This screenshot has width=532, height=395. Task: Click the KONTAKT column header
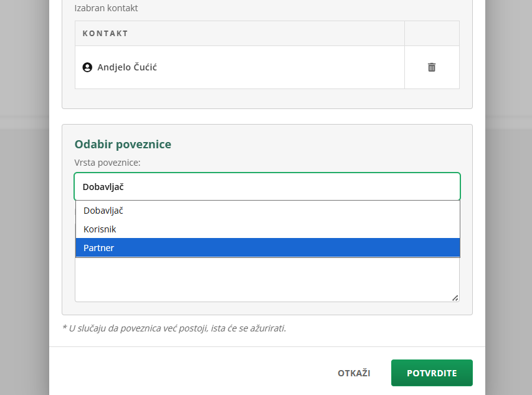pos(105,34)
